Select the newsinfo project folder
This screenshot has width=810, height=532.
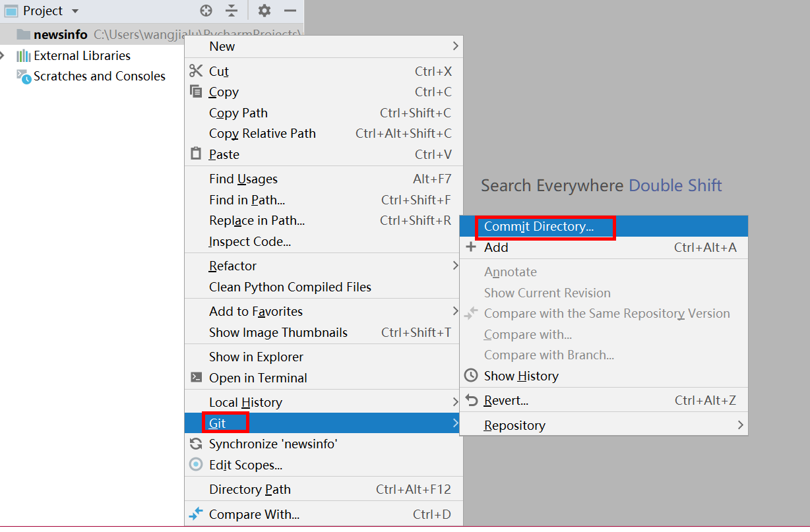pos(61,35)
